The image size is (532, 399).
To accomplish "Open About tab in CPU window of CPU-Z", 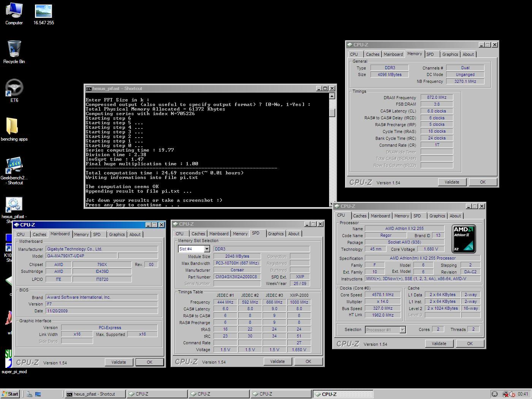I will 455,216.
